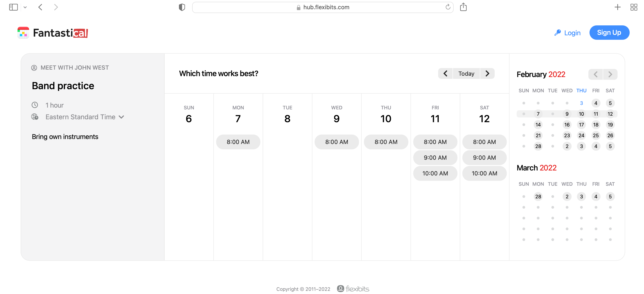Pick the 10:00 AM slot on Friday 11
This screenshot has height=294, width=644.
[x=435, y=173]
